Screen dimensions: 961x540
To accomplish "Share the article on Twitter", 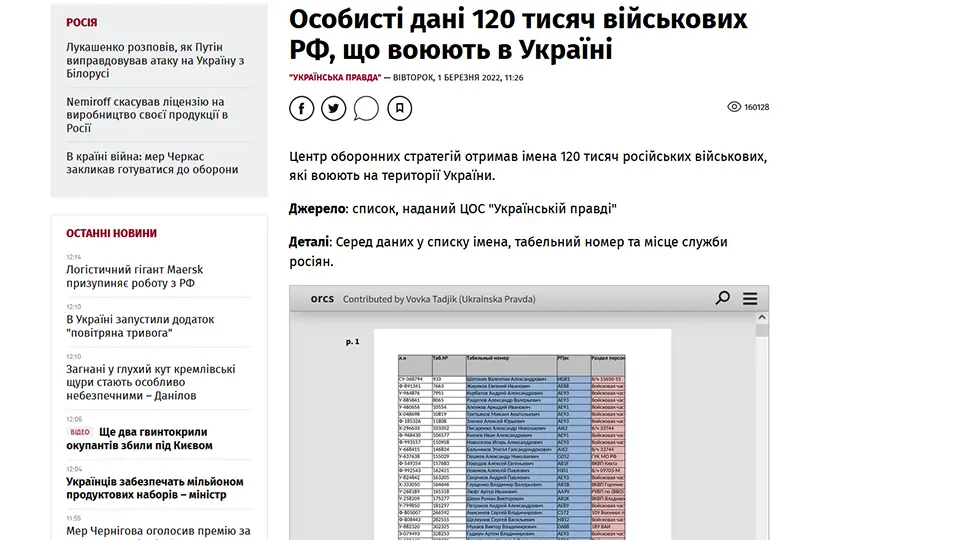I will pos(333,108).
